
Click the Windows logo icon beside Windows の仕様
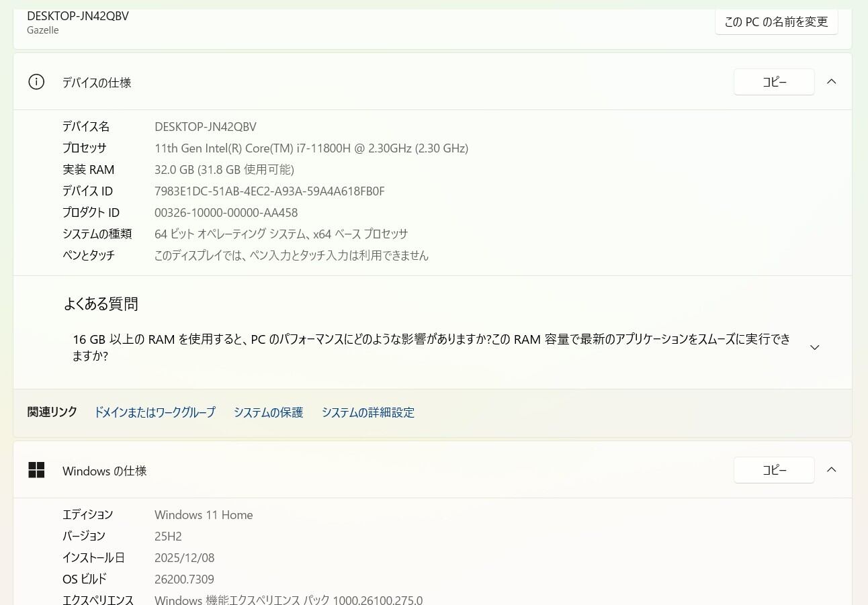(x=36, y=470)
